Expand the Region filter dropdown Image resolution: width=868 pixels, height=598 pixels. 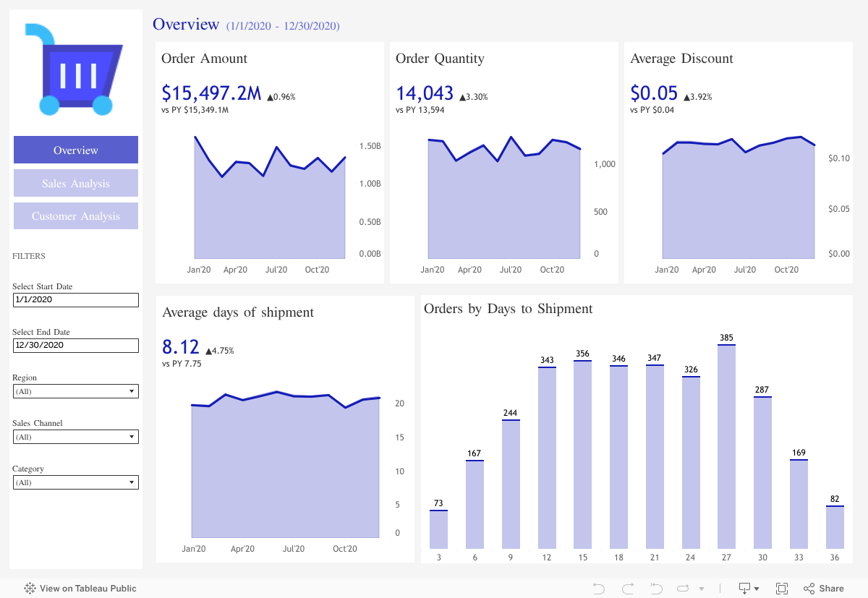coord(75,391)
